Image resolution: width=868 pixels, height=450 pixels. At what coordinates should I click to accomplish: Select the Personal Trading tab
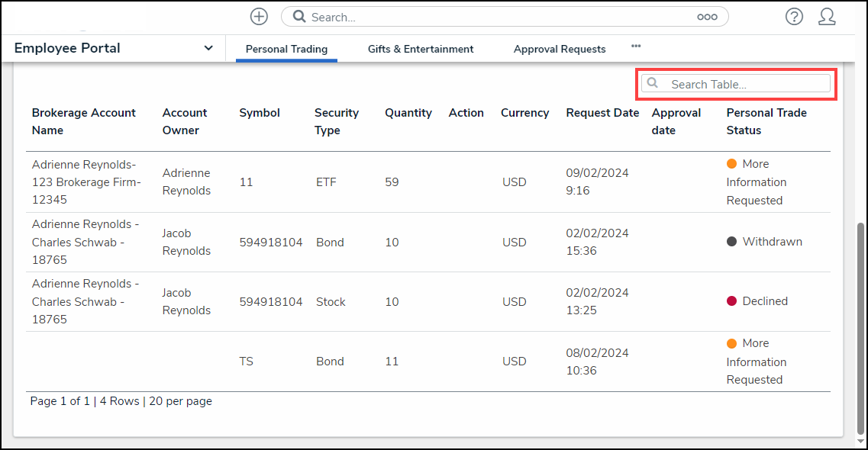pos(286,49)
